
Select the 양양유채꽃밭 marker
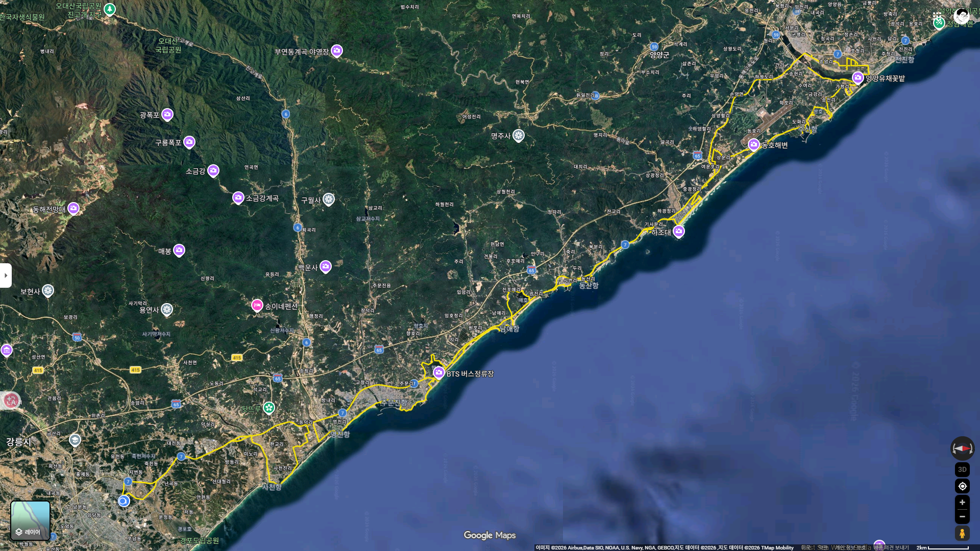[x=857, y=78]
